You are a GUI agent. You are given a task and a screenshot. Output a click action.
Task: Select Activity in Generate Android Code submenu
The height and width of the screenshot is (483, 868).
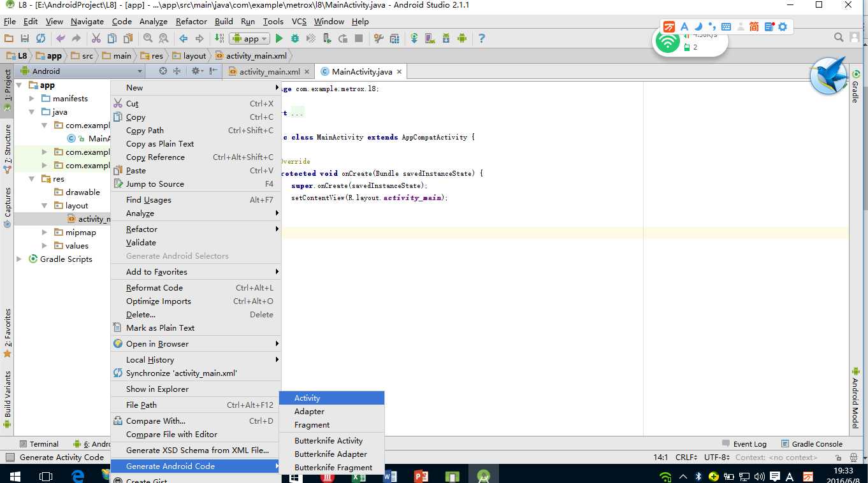pyautogui.click(x=331, y=398)
